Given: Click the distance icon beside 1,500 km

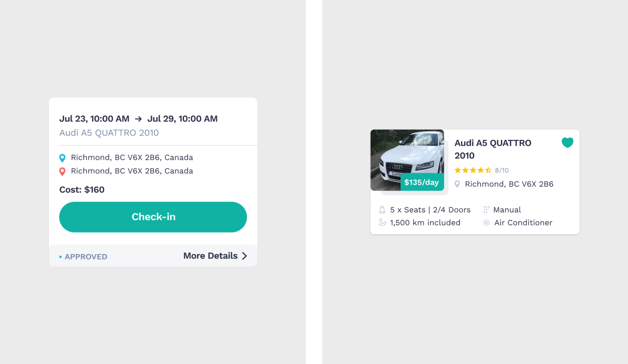Looking at the screenshot, I should click(x=382, y=222).
